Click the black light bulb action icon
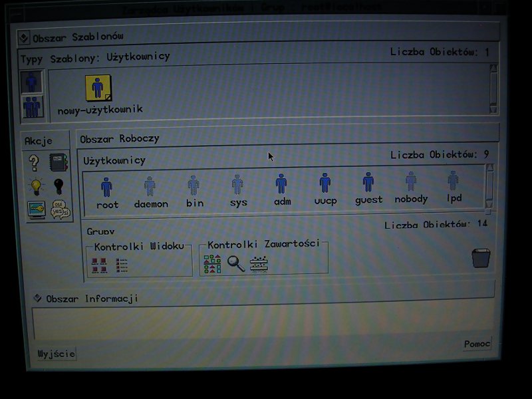Viewport: 532px width, 399px height. [x=59, y=187]
